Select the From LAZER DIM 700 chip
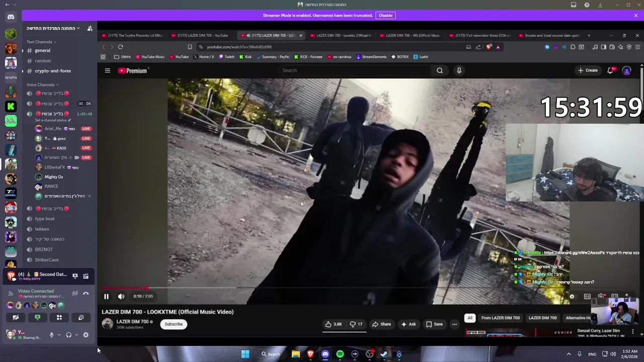The width and height of the screenshot is (644, 362). [x=500, y=318]
